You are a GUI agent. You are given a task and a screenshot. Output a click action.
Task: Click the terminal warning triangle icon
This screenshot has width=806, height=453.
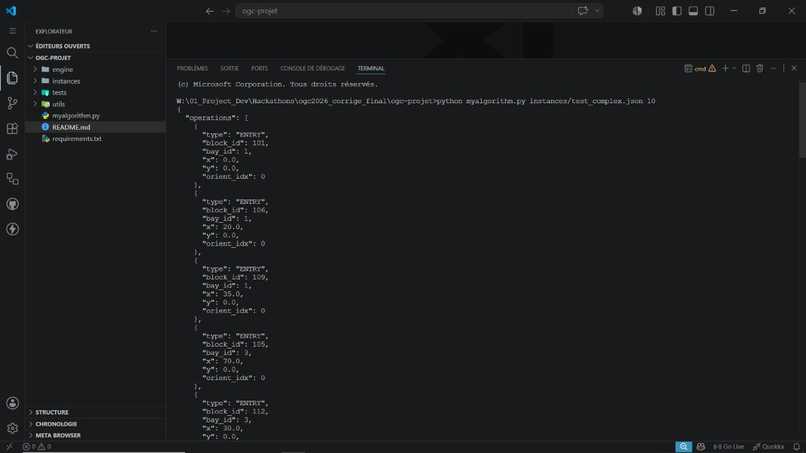(712, 68)
